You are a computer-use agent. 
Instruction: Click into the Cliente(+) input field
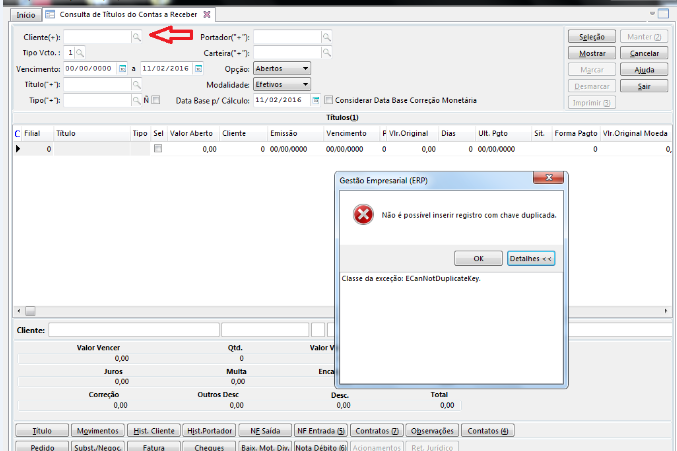coord(97,36)
